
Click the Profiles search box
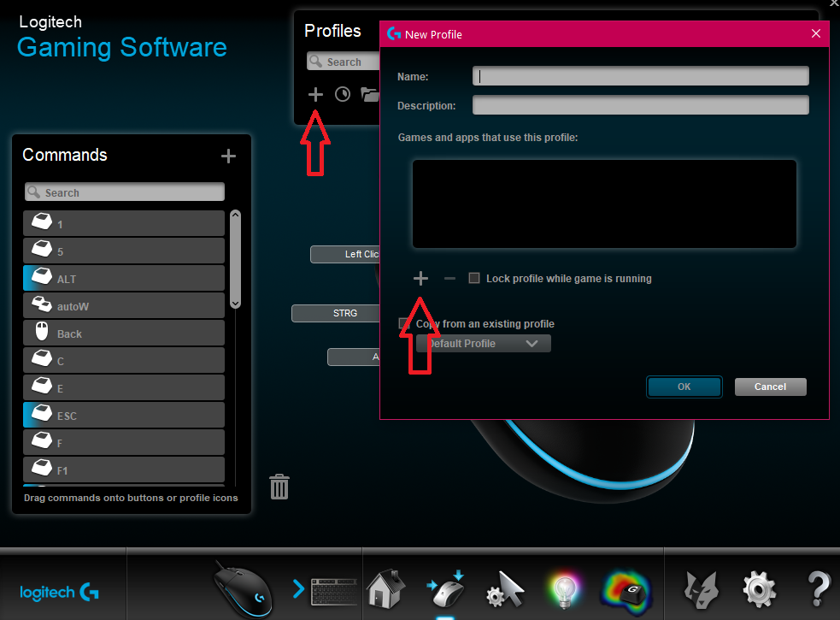click(x=344, y=62)
